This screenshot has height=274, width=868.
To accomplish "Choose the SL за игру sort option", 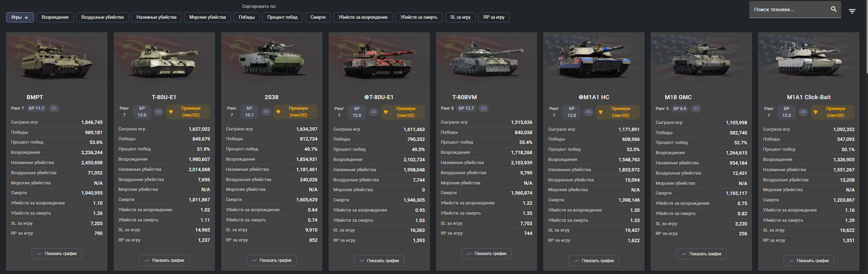I will coord(461,17).
